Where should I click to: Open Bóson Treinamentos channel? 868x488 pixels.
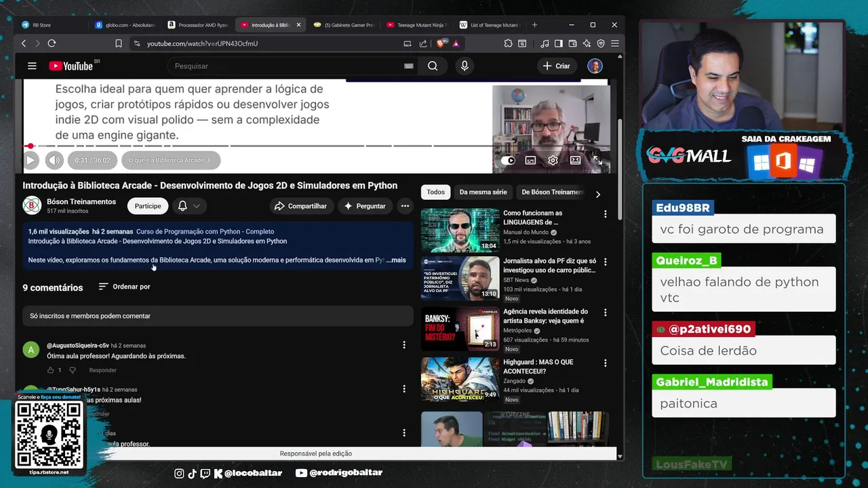pos(81,202)
